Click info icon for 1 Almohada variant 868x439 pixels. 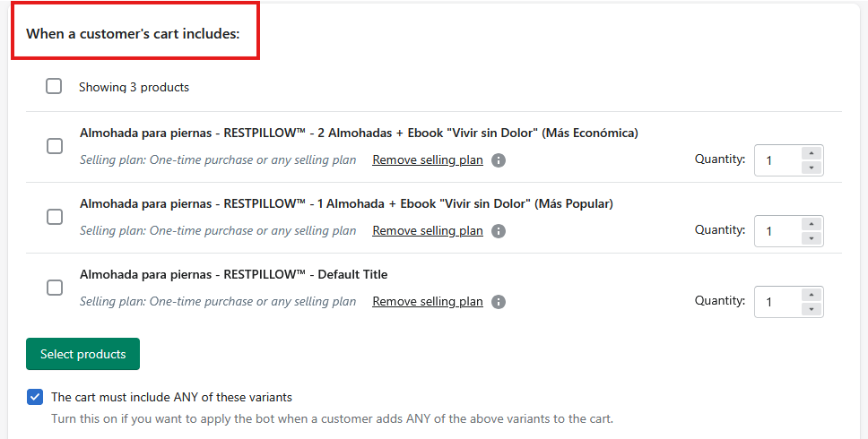pyautogui.click(x=499, y=231)
